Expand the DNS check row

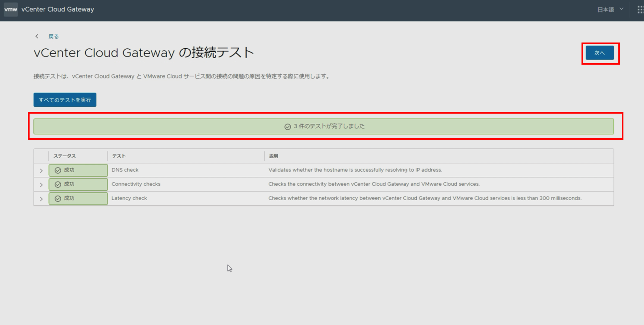41,171
